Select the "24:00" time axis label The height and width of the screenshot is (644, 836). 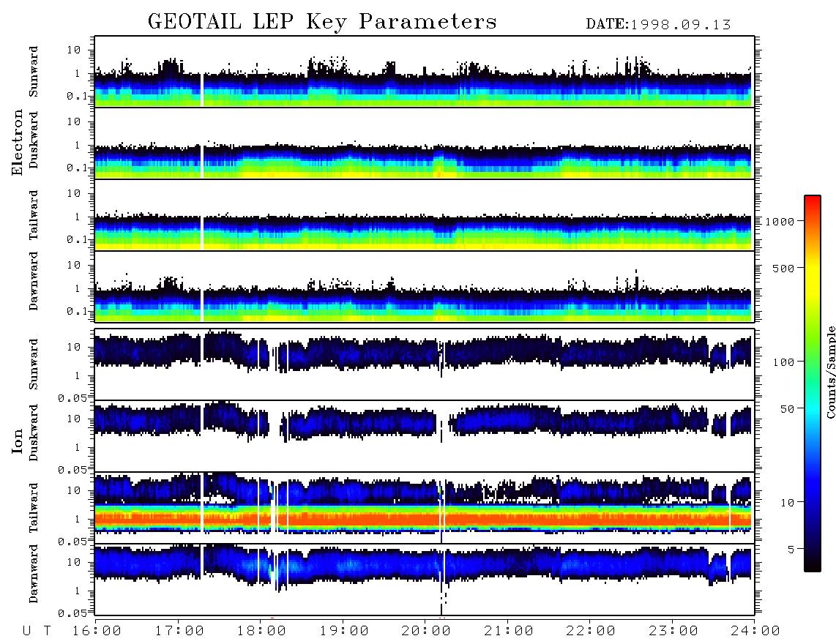pyautogui.click(x=755, y=631)
